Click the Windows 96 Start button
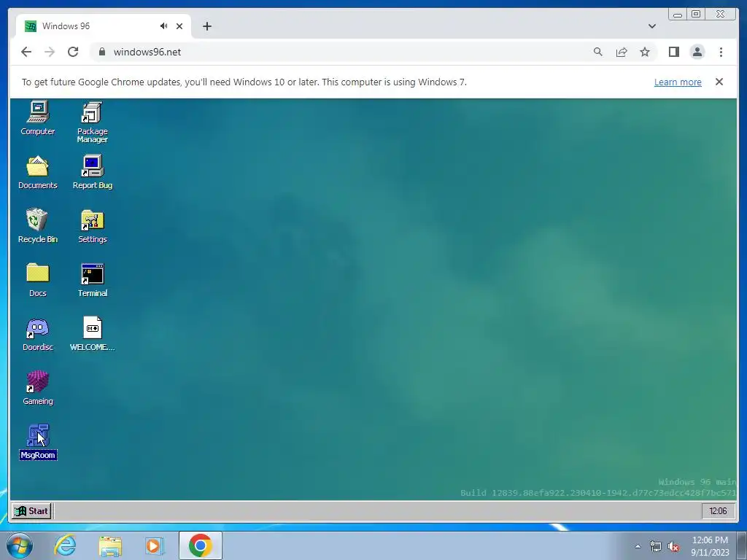 coord(31,511)
